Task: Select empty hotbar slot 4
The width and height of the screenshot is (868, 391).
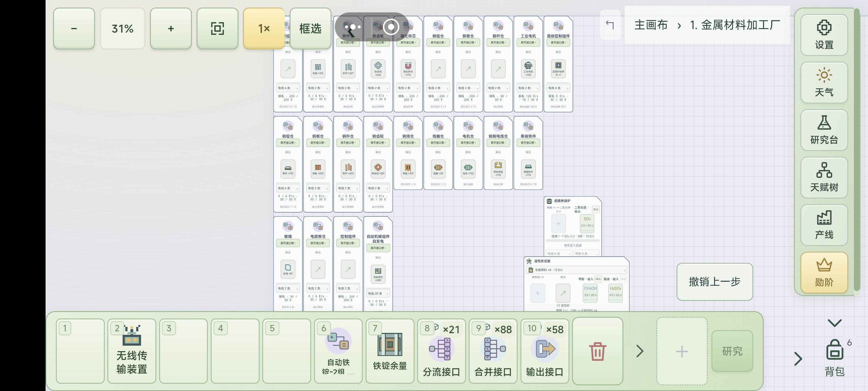Action: [x=235, y=351]
